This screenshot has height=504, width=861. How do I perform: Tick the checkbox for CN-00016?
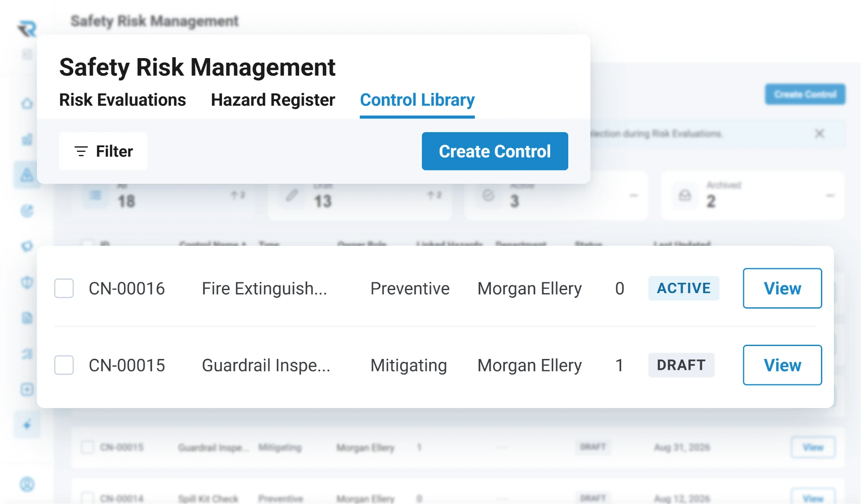(64, 288)
